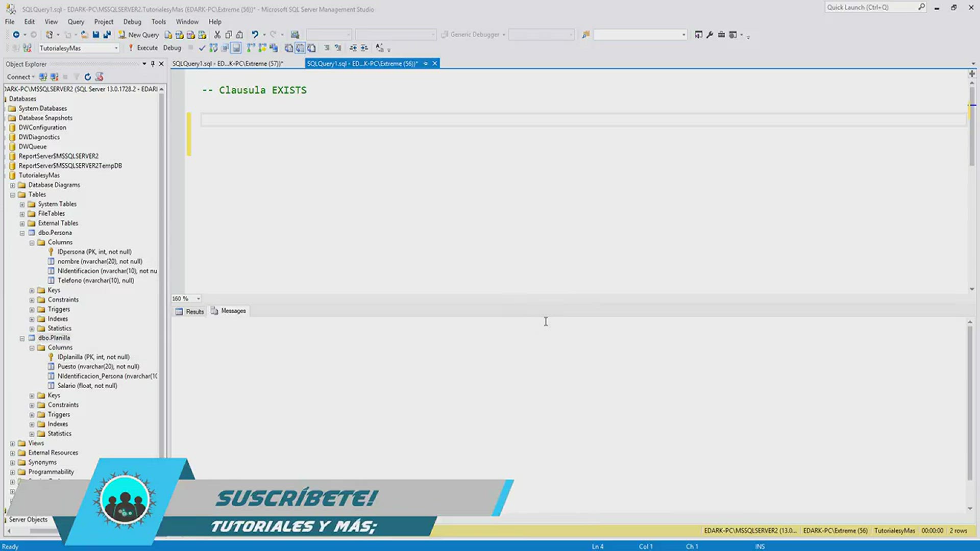This screenshot has width=980, height=551.
Task: Open the Query menu
Action: pos(76,21)
